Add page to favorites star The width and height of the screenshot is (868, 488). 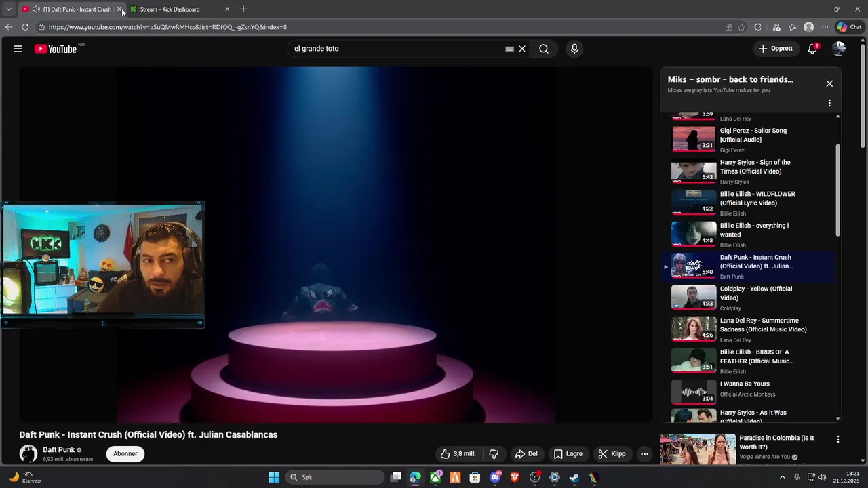coord(741,27)
